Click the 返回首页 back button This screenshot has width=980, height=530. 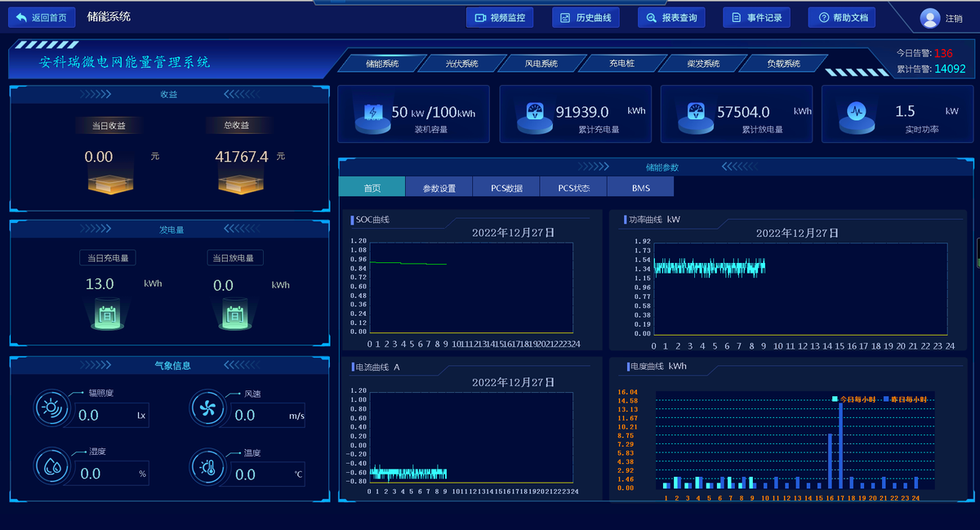42,17
